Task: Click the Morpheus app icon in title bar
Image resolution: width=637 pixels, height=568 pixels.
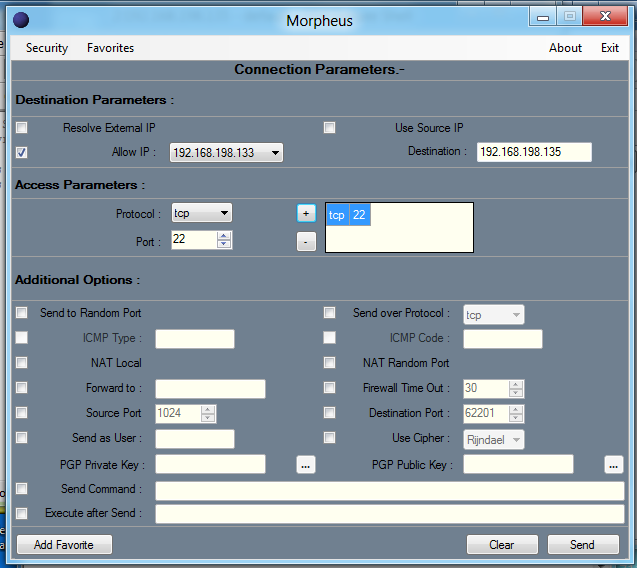Action: [21, 20]
